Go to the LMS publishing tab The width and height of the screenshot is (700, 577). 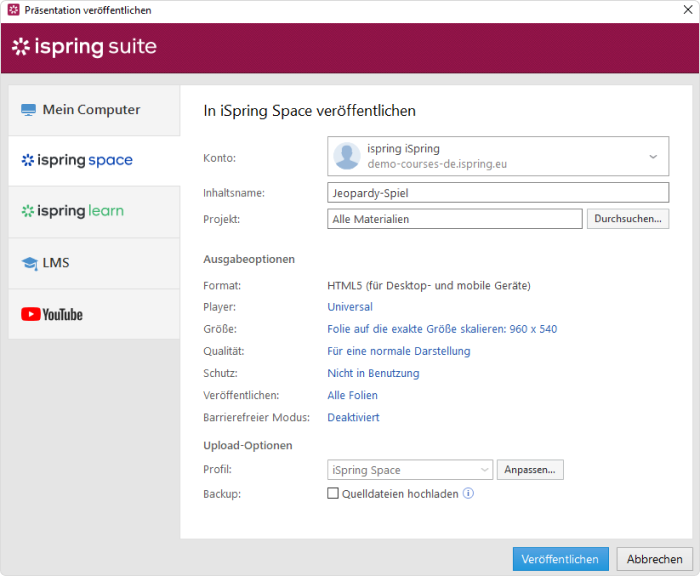(94, 263)
